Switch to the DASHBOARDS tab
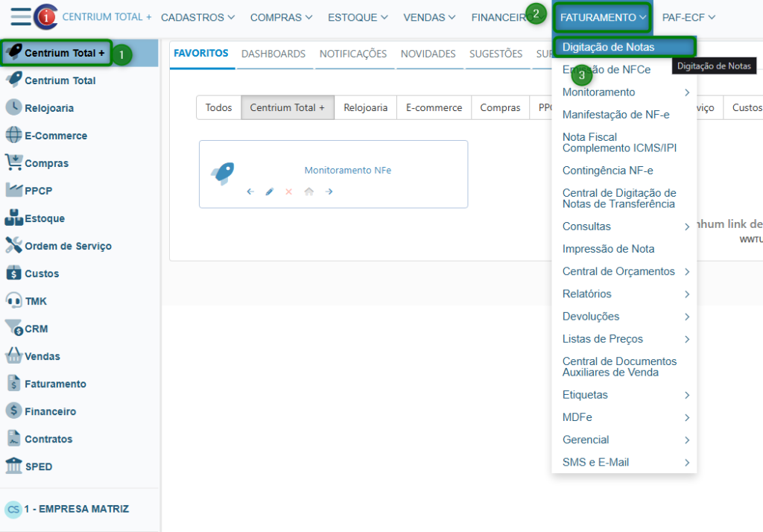 point(273,54)
